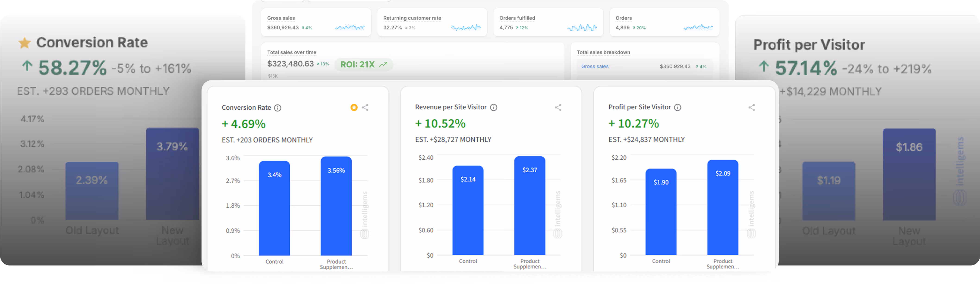Open the Gross sales metric card
The height and width of the screenshot is (284, 980).
pyautogui.click(x=316, y=22)
